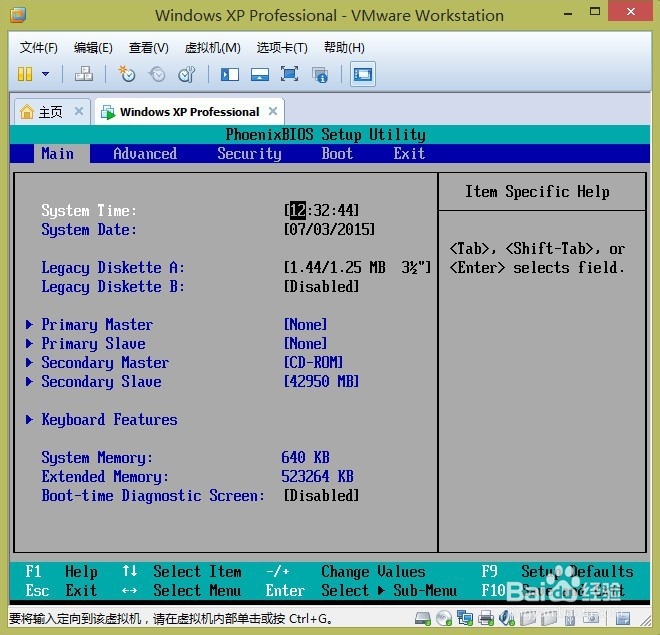The width and height of the screenshot is (660, 635).
Task: Switch to the Exit BIOS menu
Action: [409, 154]
